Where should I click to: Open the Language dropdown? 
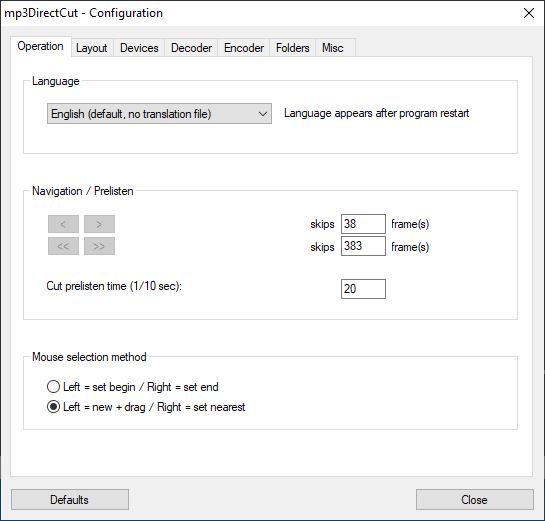coord(159,114)
